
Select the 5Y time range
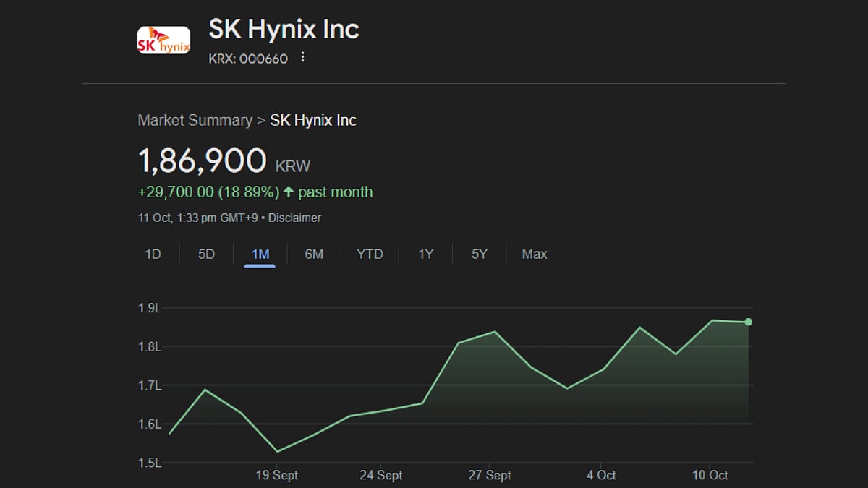pos(480,254)
